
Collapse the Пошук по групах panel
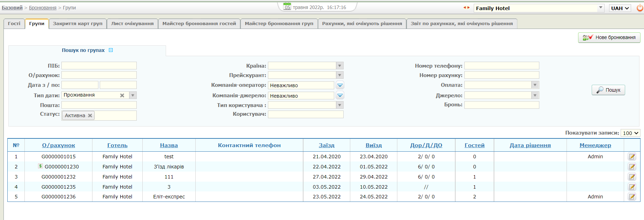(x=111, y=50)
